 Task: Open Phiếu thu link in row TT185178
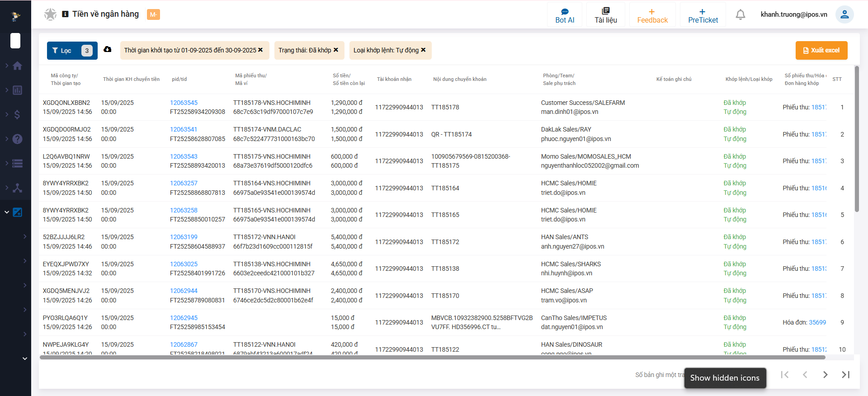coord(819,108)
